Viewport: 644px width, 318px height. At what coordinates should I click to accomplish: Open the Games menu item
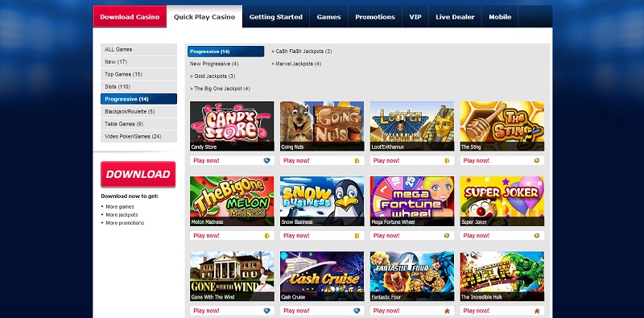click(329, 17)
